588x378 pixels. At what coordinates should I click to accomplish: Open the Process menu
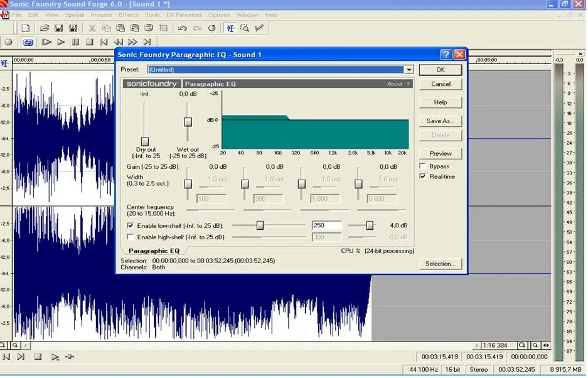click(x=101, y=15)
